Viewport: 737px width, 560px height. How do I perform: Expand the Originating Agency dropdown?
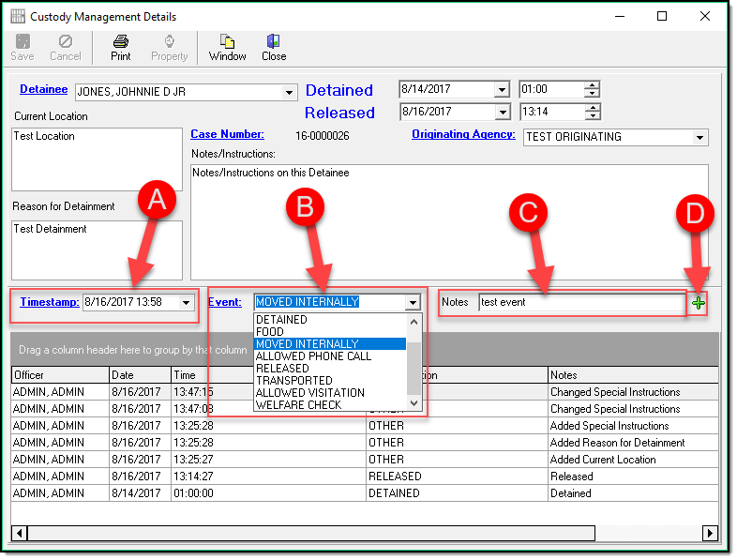[699, 137]
